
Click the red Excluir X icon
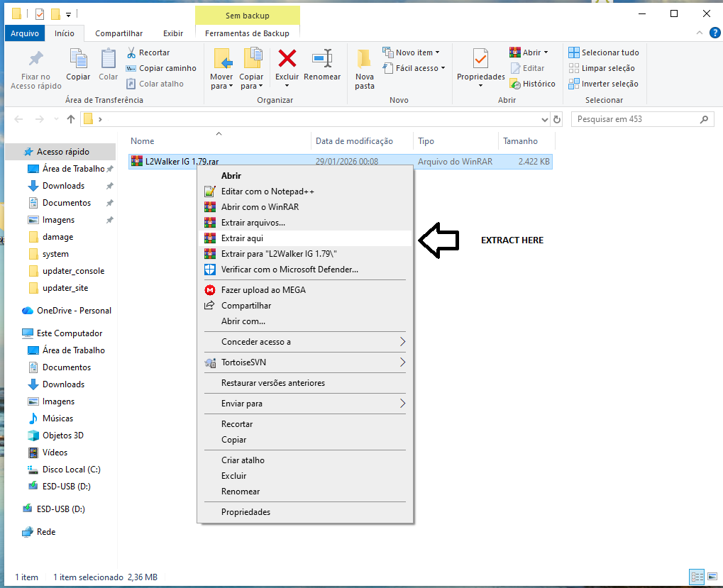pyautogui.click(x=287, y=59)
